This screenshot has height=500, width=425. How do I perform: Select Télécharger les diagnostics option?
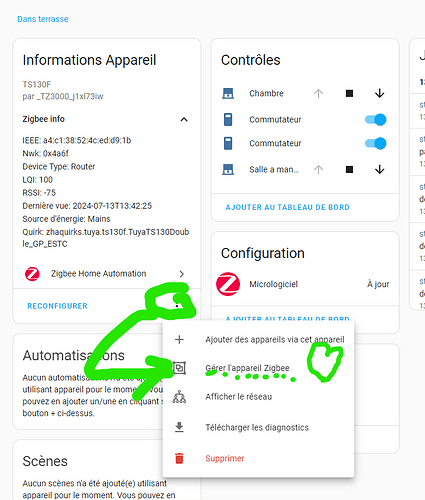[x=258, y=427]
